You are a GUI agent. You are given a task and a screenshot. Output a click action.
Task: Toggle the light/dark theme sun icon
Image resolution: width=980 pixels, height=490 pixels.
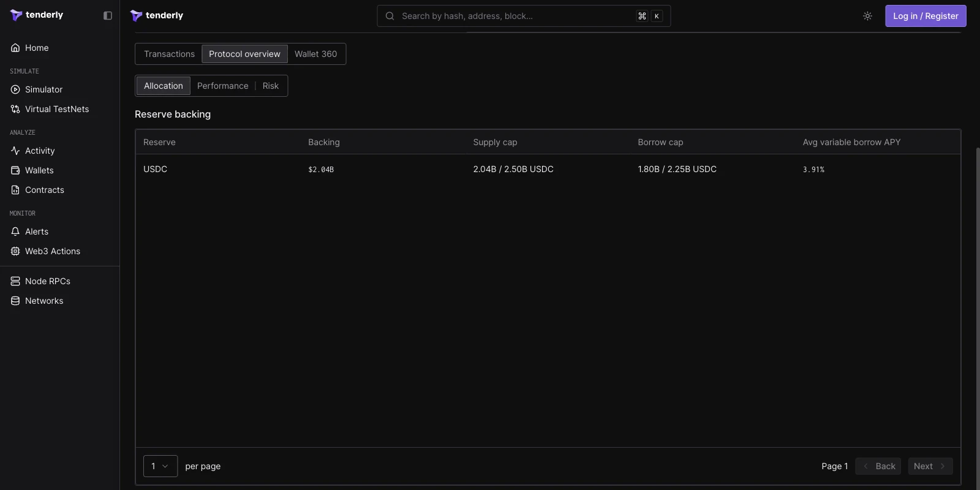pos(867,16)
